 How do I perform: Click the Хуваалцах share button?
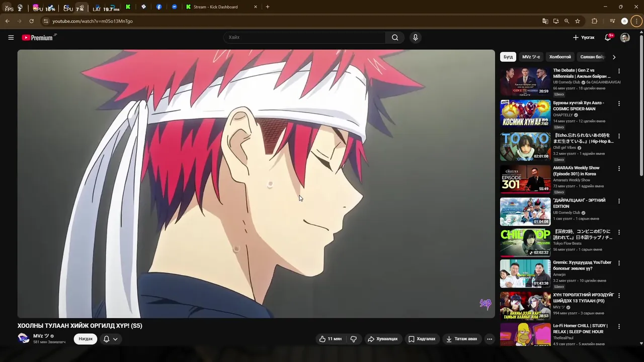[x=382, y=339]
